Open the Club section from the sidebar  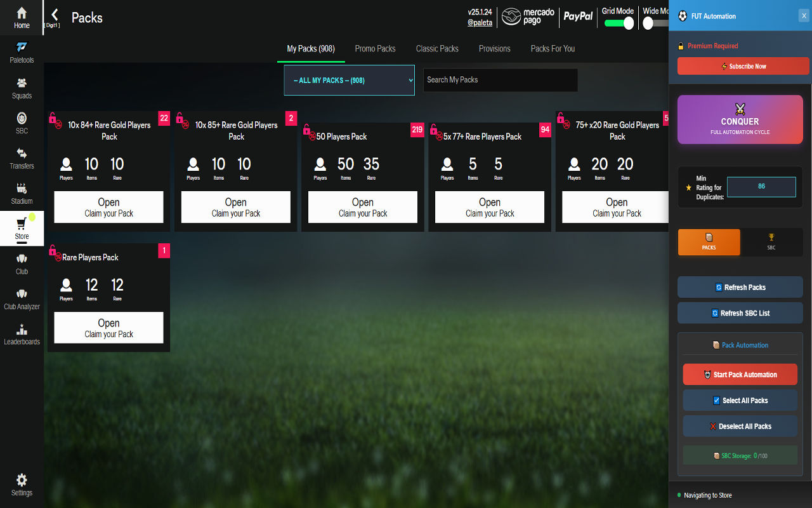coord(21,262)
